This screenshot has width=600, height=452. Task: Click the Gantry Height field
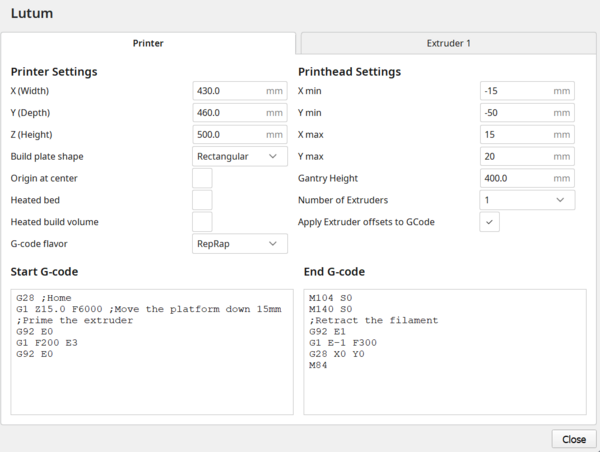pyautogui.click(x=527, y=178)
